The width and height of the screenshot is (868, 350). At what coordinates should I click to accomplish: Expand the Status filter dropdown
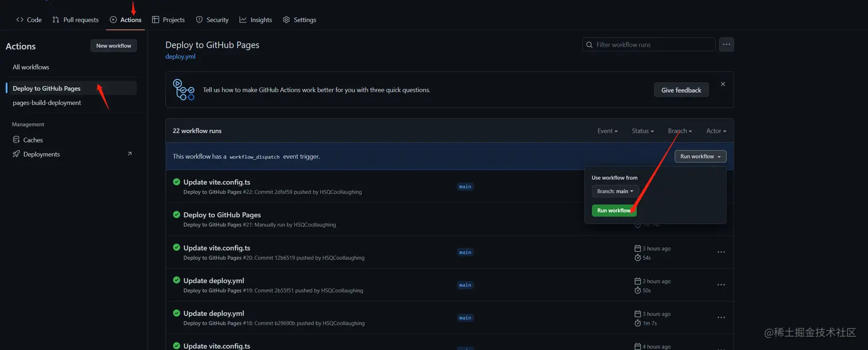(x=642, y=131)
